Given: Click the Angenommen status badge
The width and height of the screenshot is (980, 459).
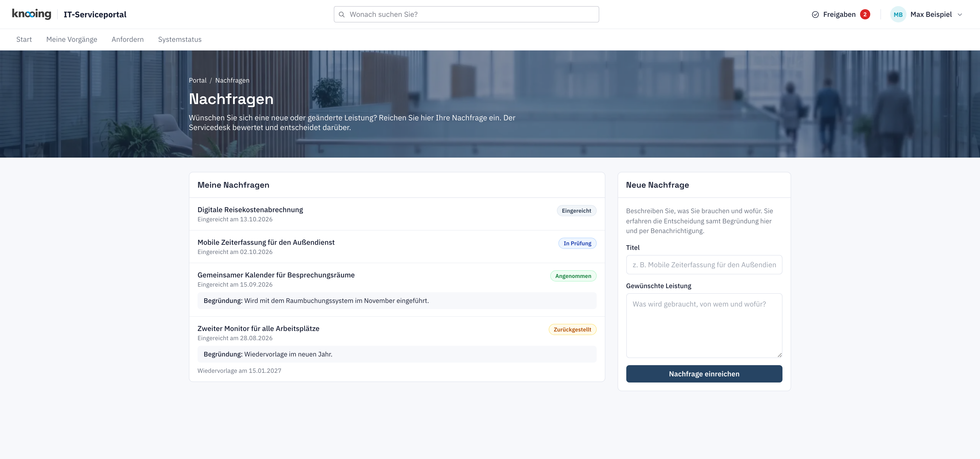Looking at the screenshot, I should click(x=573, y=276).
